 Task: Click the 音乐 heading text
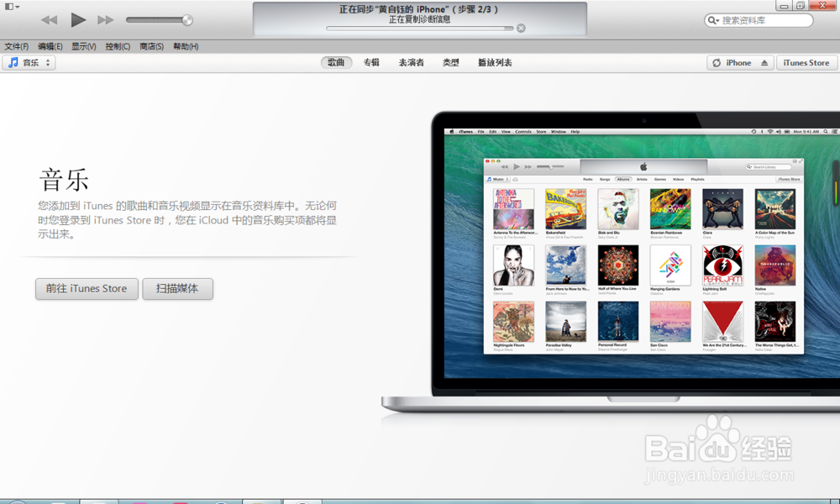click(x=64, y=180)
